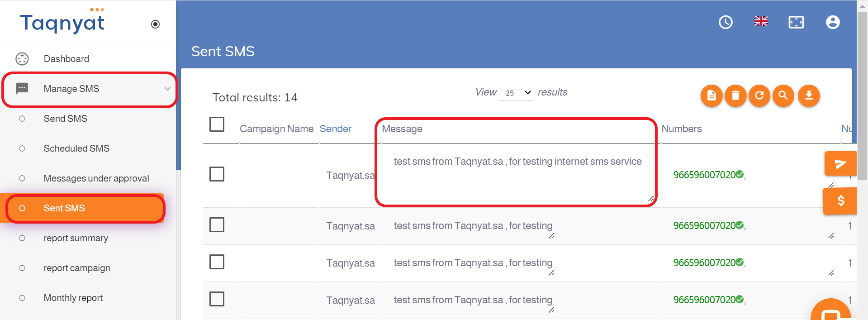Screen dimensions: 868x320
Task: Click the clock history icon in header
Action: tap(726, 22)
